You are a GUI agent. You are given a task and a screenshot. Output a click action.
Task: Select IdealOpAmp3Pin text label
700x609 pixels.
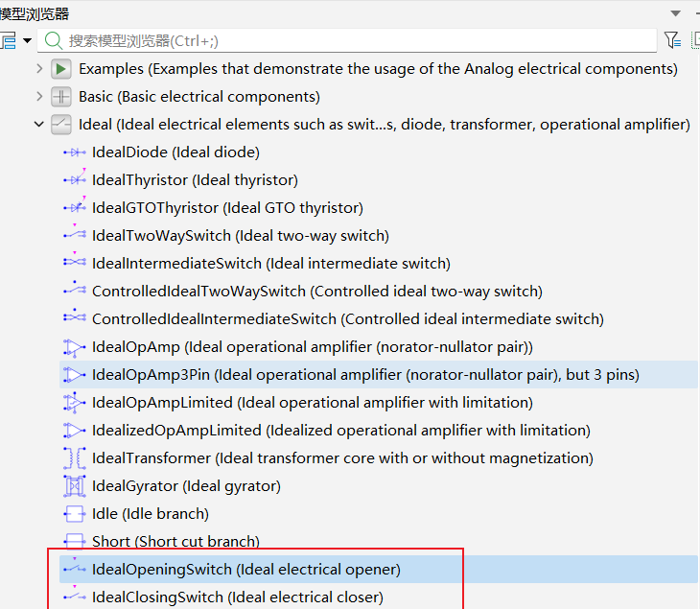coord(365,375)
